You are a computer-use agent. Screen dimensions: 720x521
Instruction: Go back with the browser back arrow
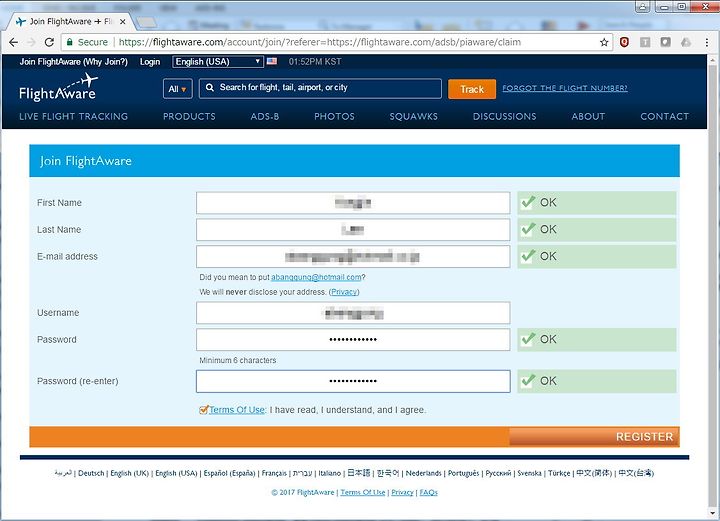pyautogui.click(x=13, y=42)
